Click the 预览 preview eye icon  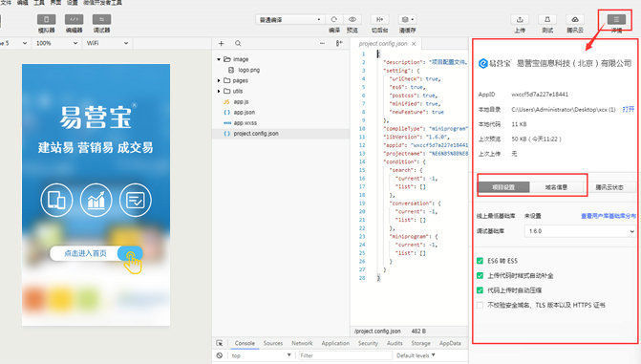[x=352, y=19]
